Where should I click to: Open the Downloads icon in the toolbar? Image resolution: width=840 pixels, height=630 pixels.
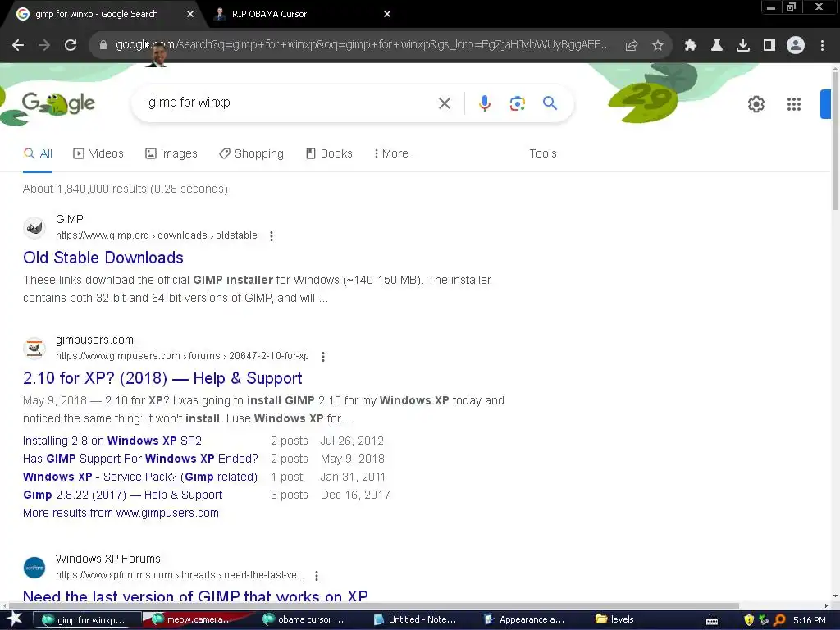[743, 46]
